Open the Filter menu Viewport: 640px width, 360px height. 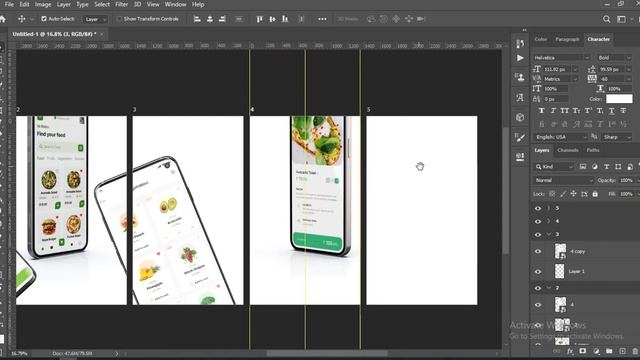(x=121, y=4)
